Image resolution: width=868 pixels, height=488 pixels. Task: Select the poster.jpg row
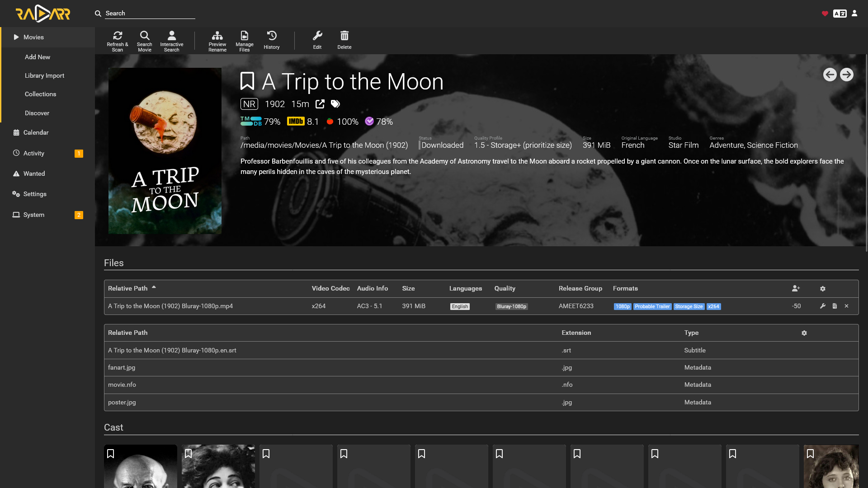pyautogui.click(x=481, y=402)
